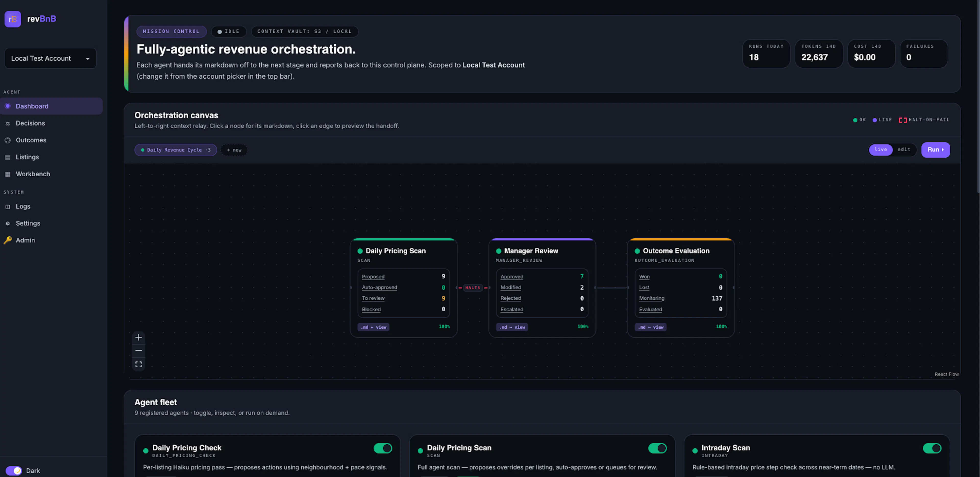Image resolution: width=980 pixels, height=477 pixels.
Task: Click the page vertical scrollbar
Action: [x=978, y=97]
